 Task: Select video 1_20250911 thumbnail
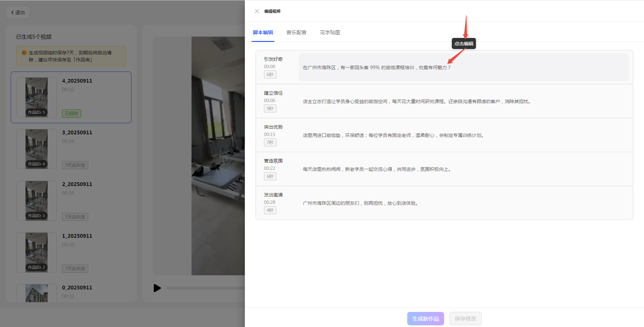click(x=37, y=252)
